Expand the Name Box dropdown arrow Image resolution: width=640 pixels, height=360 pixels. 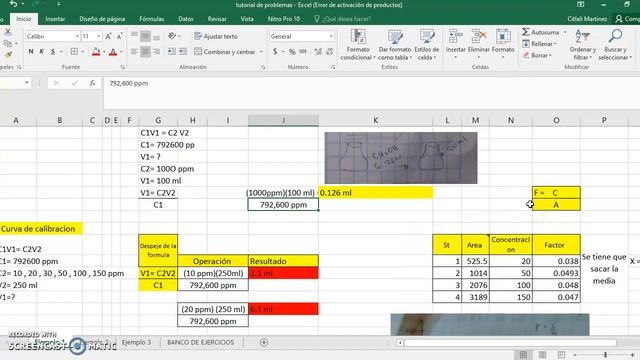[26, 83]
